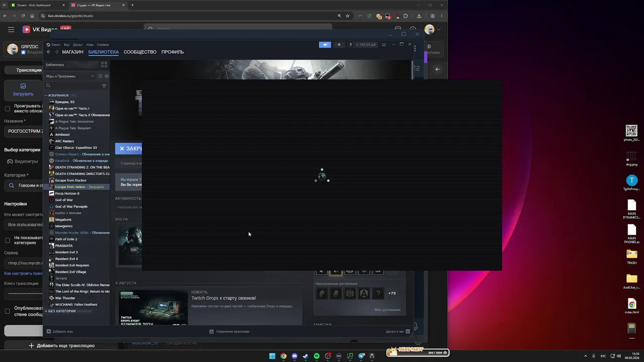The height and width of the screenshot is (362, 644).
Task: Tick the 'Не показывать' category checkbox
Action: click(x=8, y=240)
